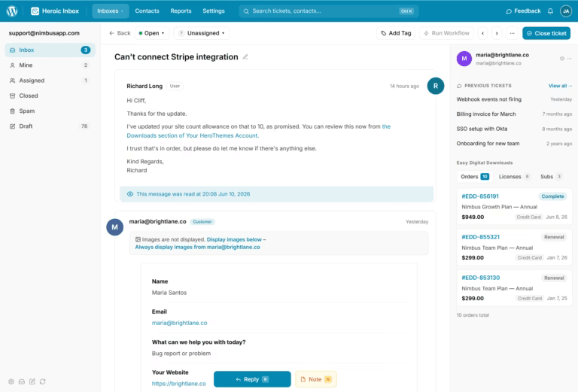Image resolution: width=578 pixels, height=392 pixels.
Task: Click the Feedback speech bubble button
Action: (x=523, y=11)
